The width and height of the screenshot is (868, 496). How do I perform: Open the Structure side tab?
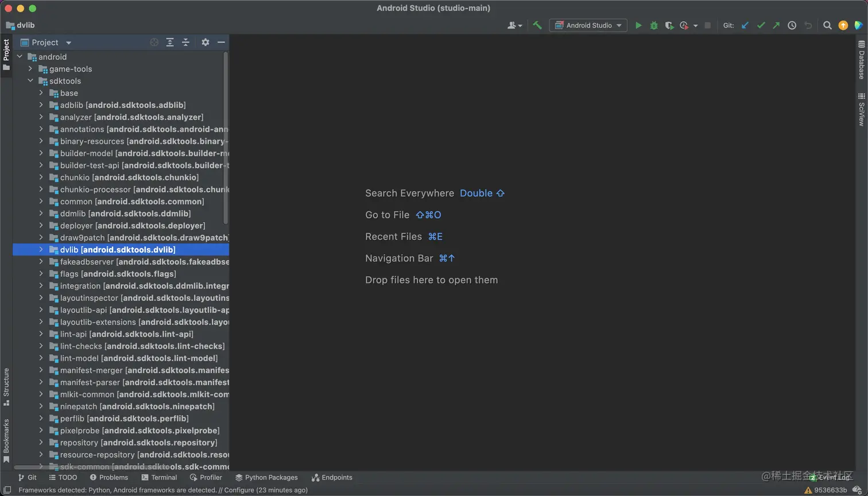(x=6, y=386)
